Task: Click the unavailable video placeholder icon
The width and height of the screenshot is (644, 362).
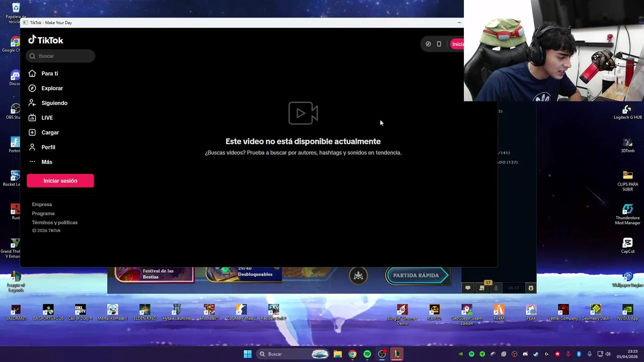Action: 303,113
